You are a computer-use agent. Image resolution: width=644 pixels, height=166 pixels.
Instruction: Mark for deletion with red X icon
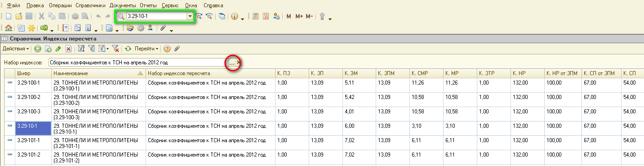click(x=69, y=49)
